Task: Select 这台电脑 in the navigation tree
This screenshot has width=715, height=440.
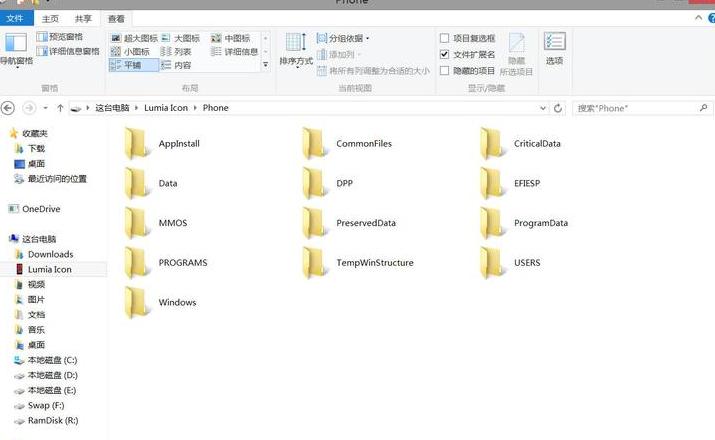Action: point(33,239)
